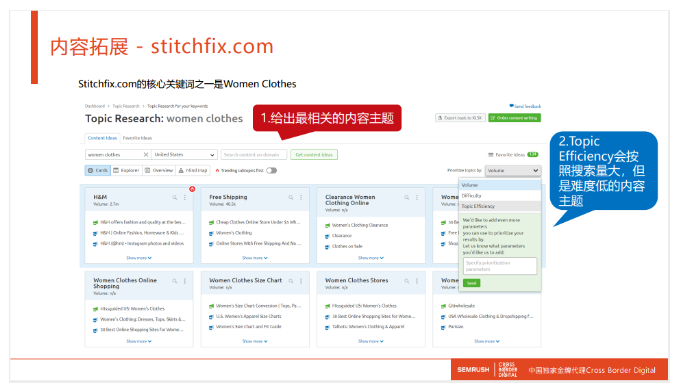Open 'Women's Size Chart and Fit Guide' headline
The height and width of the screenshot is (385, 676).
pos(248,326)
